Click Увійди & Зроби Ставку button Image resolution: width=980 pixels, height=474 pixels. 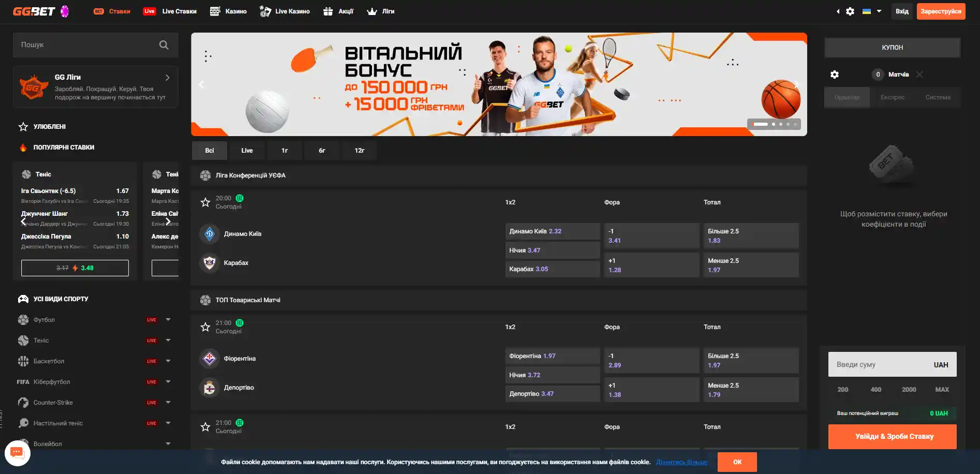tap(892, 437)
